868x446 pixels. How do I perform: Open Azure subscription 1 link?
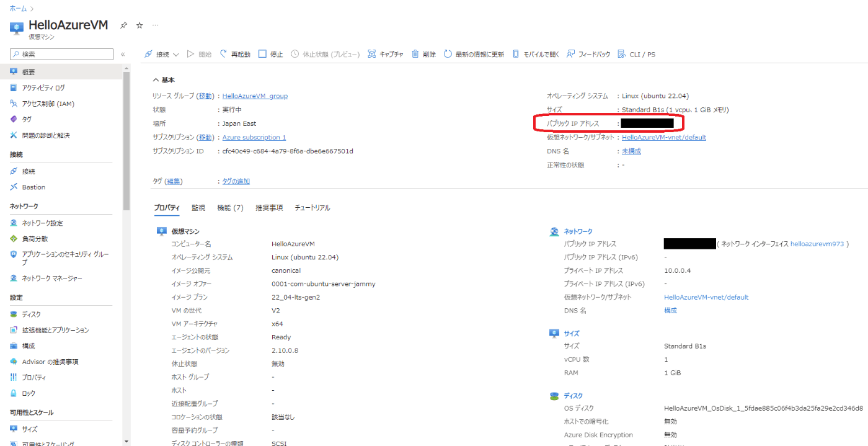254,137
